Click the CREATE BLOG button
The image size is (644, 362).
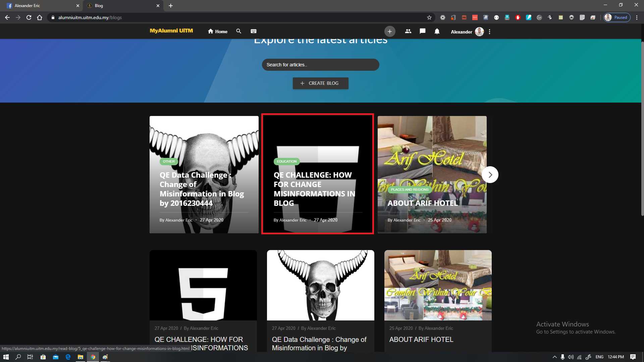pos(320,83)
